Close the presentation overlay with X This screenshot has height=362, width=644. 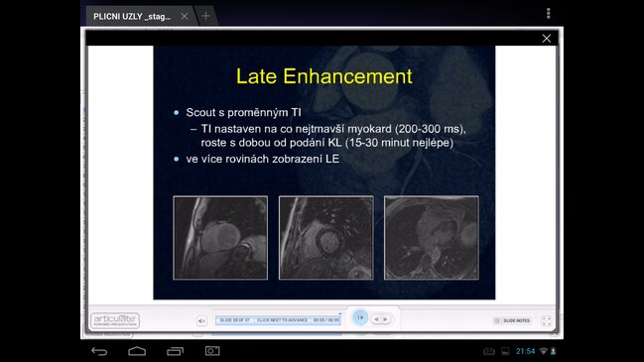[x=546, y=39]
